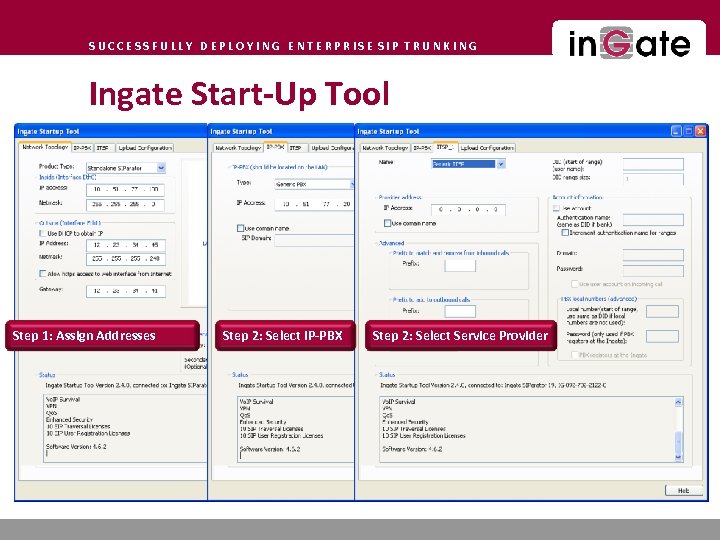Open ITSP tab in first window

coord(103,148)
